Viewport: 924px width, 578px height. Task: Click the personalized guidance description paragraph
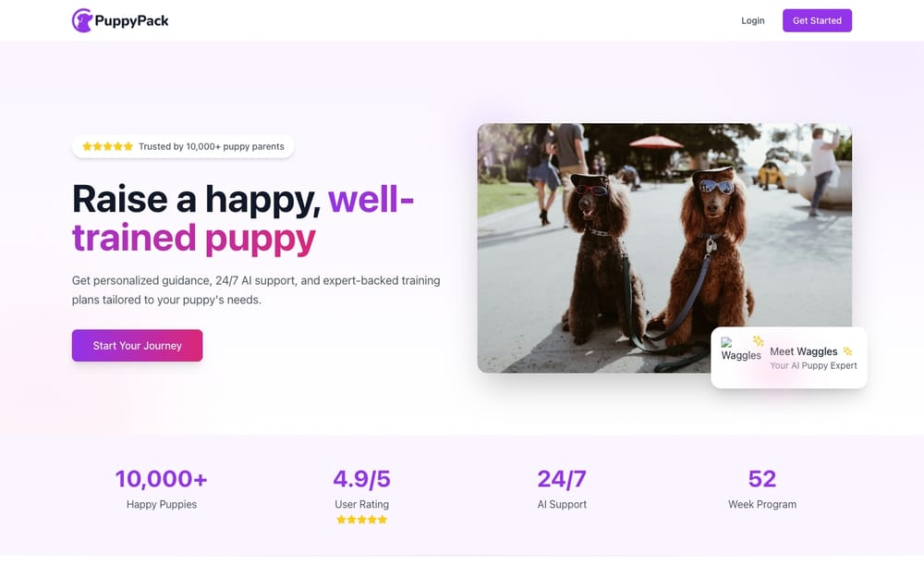(256, 290)
